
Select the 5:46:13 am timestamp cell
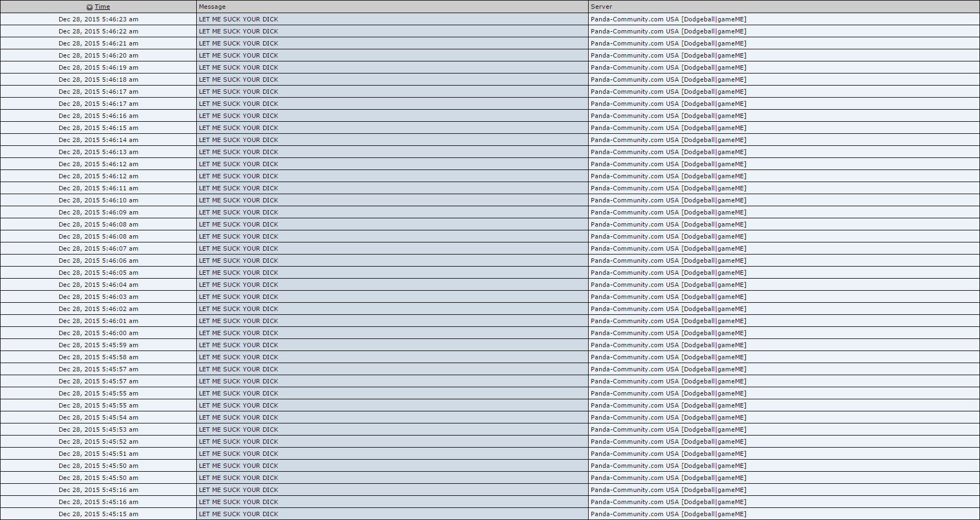coord(99,152)
